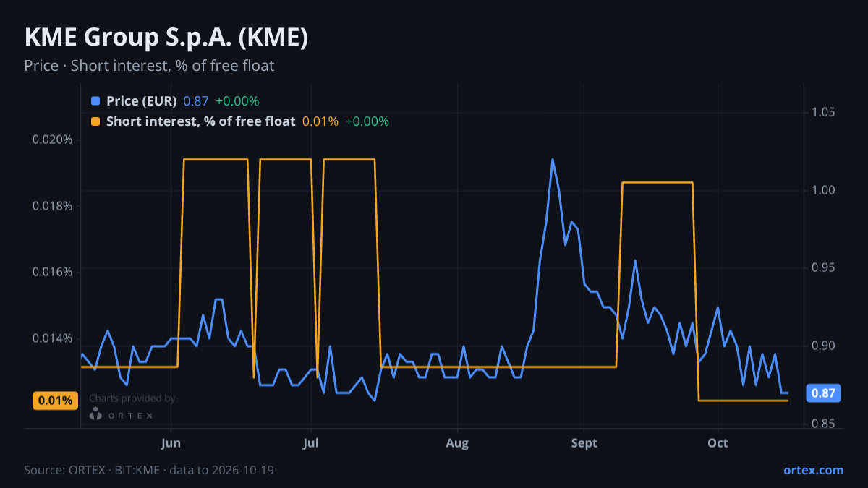The height and width of the screenshot is (488, 868).
Task: Click the Source: ORTEX · BIT:KME footer text
Action: [x=148, y=470]
